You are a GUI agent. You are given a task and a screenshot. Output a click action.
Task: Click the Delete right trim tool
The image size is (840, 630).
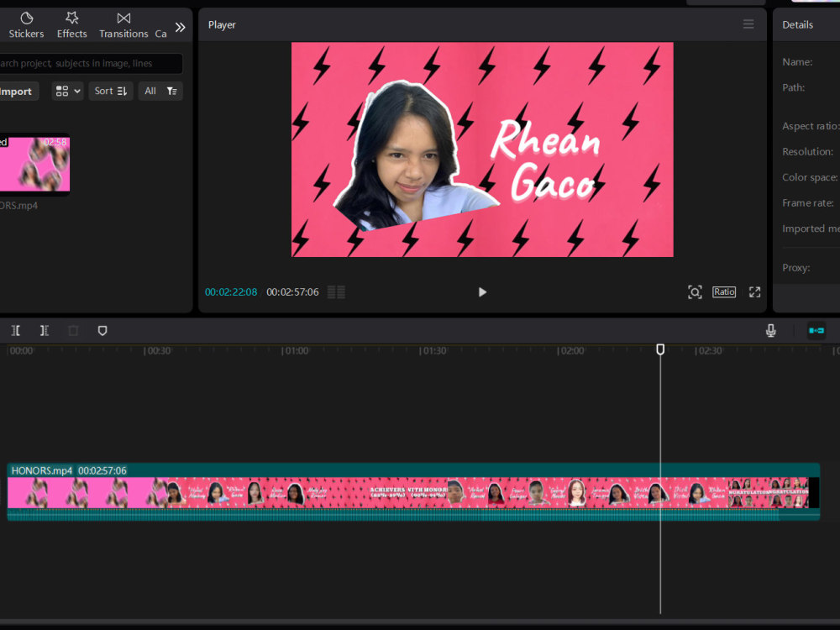coord(45,330)
